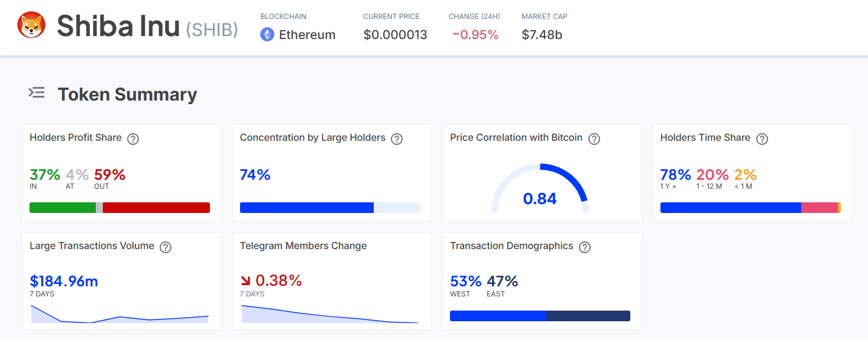Image resolution: width=868 pixels, height=339 pixels.
Task: Click the dark EAST segment of demographics bar
Action: [x=588, y=316]
